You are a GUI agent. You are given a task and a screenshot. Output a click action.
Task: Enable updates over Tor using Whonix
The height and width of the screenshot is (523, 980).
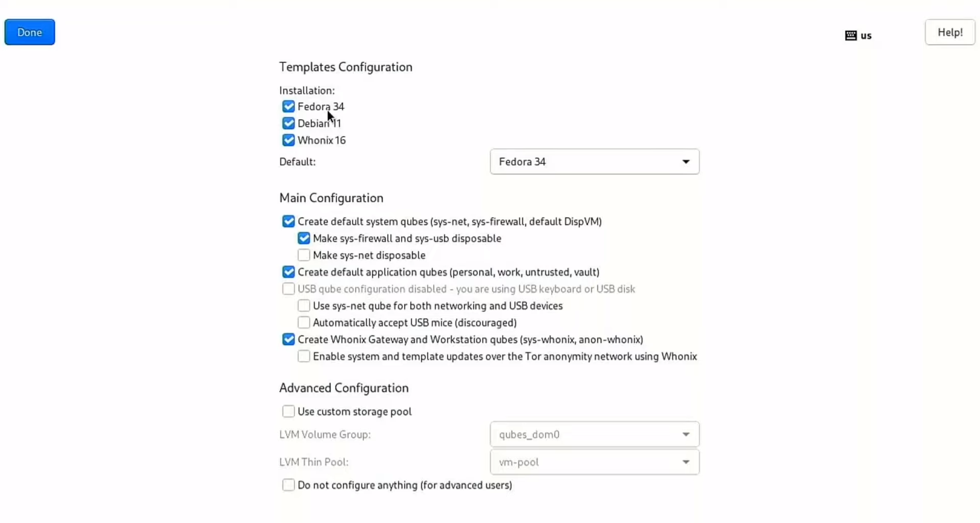click(304, 356)
